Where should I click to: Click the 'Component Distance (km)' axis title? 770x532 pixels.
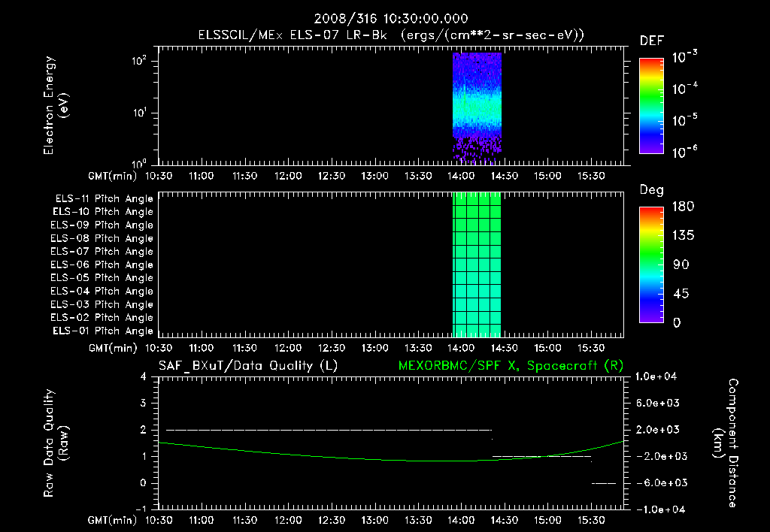pos(726,443)
